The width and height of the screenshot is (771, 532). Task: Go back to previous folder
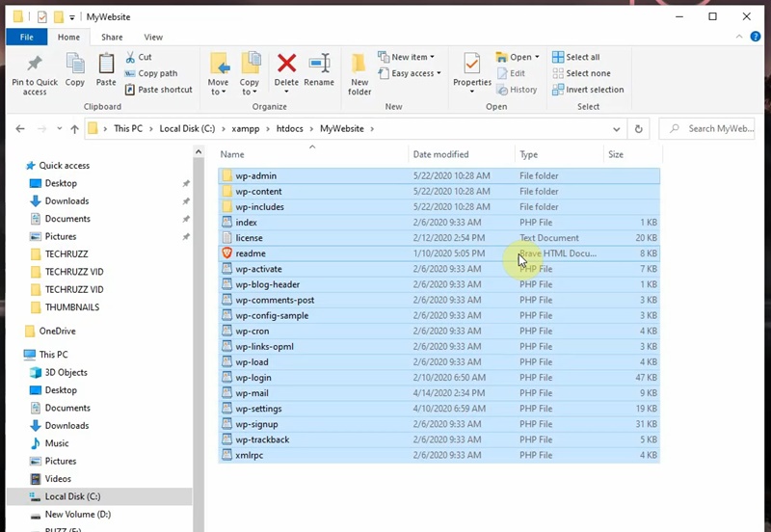(x=20, y=129)
